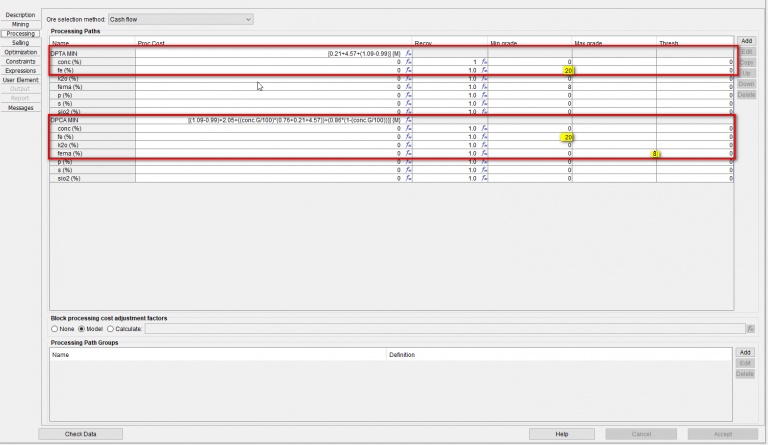Switch to the Optimization tab
Image resolution: width=768 pixels, height=445 pixels.
click(x=21, y=52)
